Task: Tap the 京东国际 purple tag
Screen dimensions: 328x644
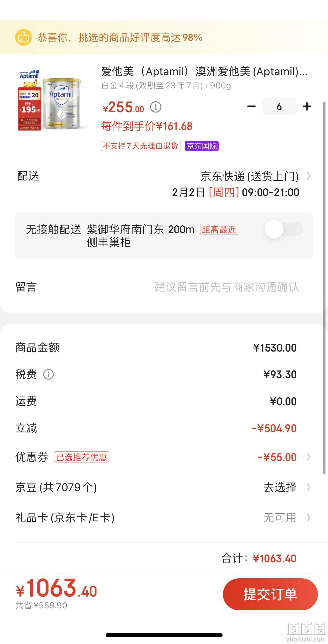Action: tap(202, 146)
